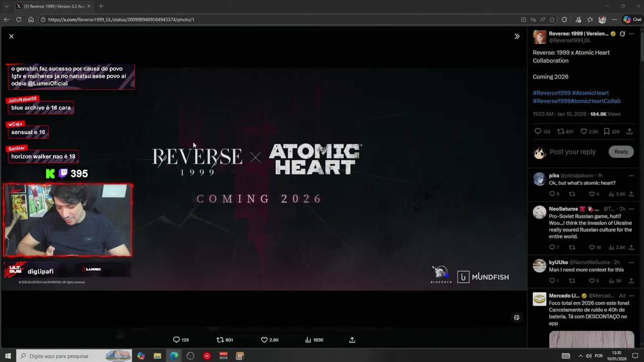Open the piks reply author avatar
The image size is (644, 362).
click(x=539, y=179)
